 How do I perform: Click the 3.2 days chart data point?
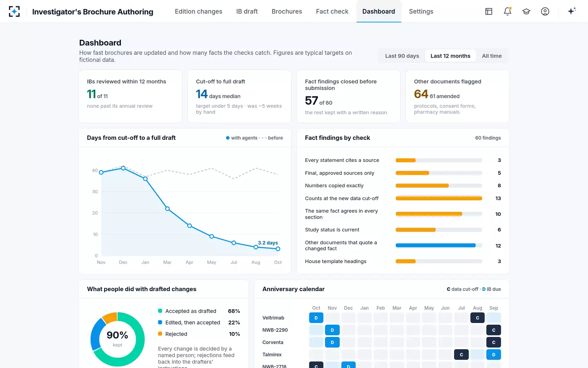278,249
